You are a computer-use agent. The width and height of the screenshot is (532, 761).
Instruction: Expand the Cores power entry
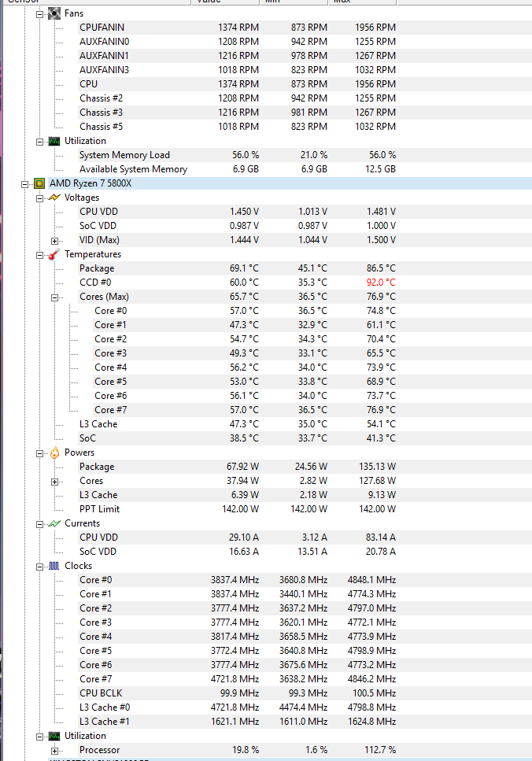[54, 482]
